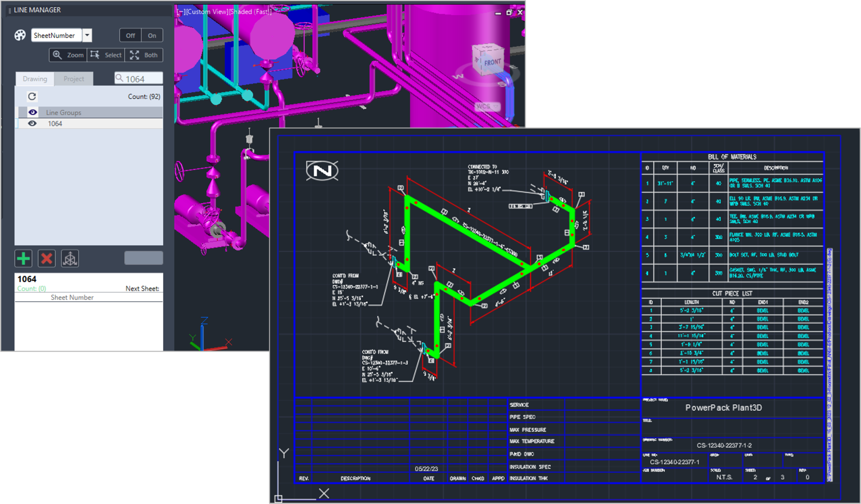
Task: Turn coloring On
Action: (152, 35)
